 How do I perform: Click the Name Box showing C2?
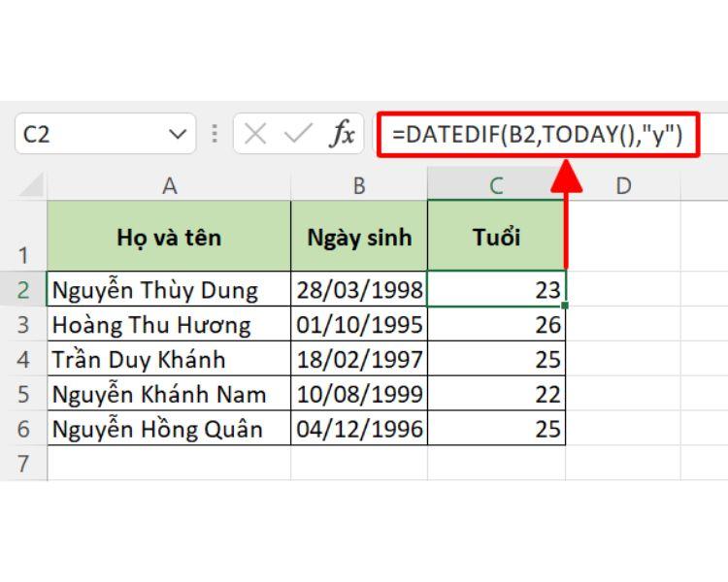point(106,134)
